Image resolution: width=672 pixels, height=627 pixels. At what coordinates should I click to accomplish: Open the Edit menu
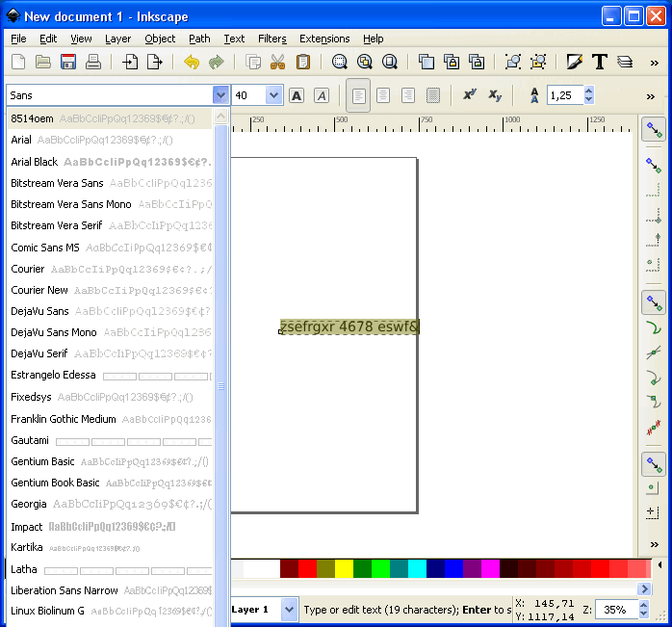(48, 39)
